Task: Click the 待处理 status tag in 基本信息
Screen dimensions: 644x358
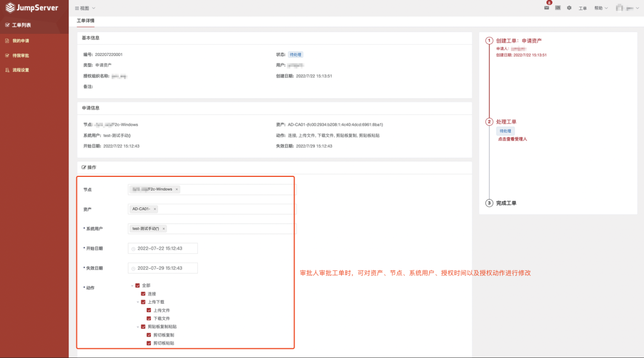Action: coord(295,55)
